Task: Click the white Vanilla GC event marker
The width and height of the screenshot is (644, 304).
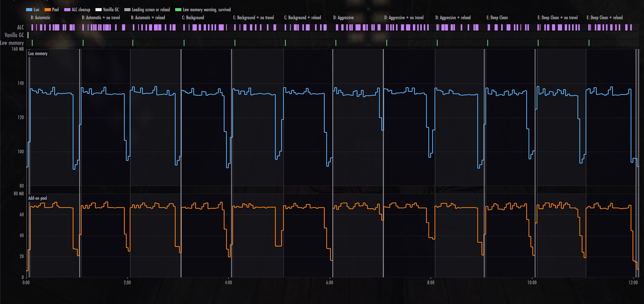Action: click(28, 35)
